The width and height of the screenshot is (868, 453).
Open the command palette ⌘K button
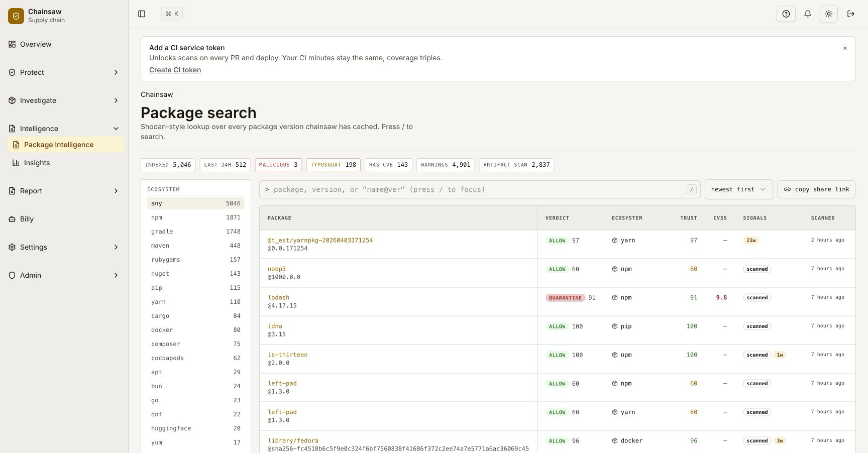(x=172, y=14)
